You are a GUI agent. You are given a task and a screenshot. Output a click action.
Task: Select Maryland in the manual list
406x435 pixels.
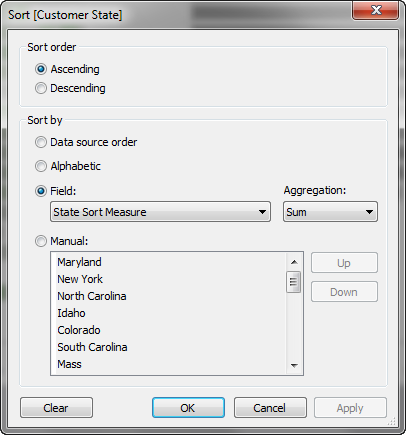pos(79,262)
